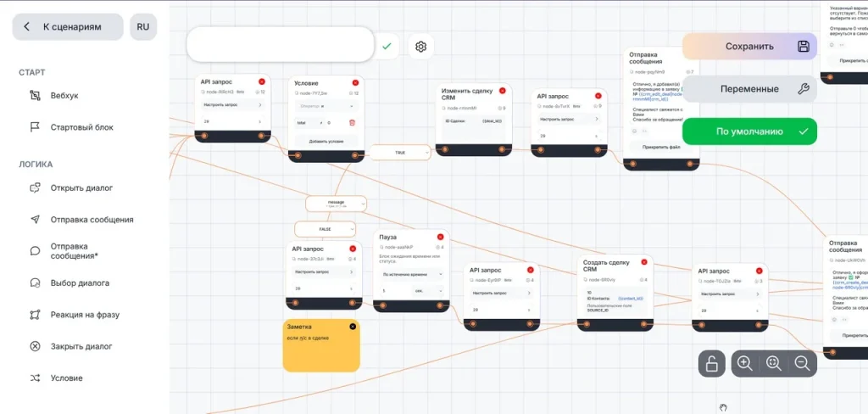
Task: Select Вебхук in the sidebar
Action: coord(64,96)
